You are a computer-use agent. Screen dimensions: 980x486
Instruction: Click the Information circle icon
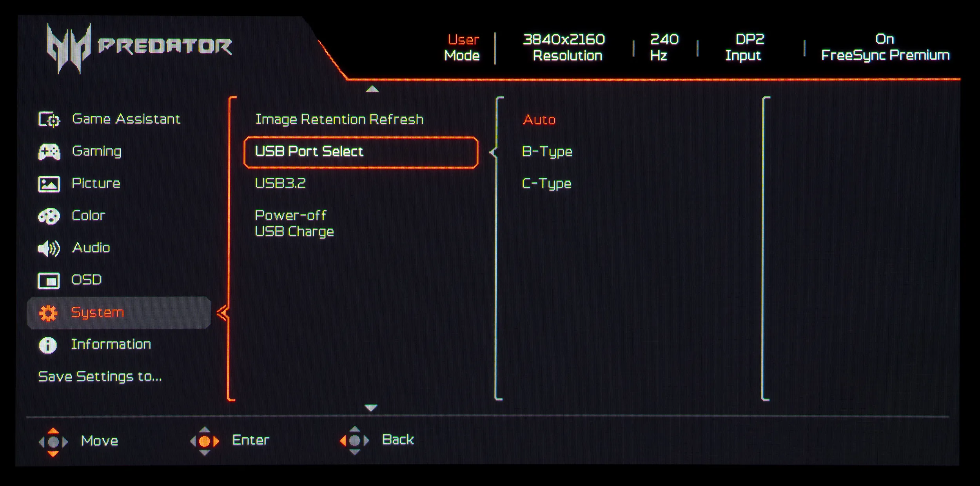point(48,345)
